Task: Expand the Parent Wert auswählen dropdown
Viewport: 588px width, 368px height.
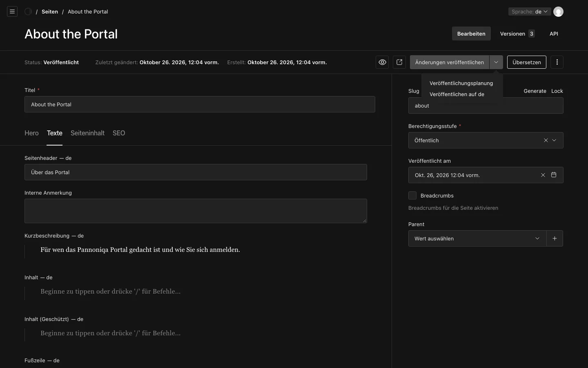Action: click(x=477, y=238)
